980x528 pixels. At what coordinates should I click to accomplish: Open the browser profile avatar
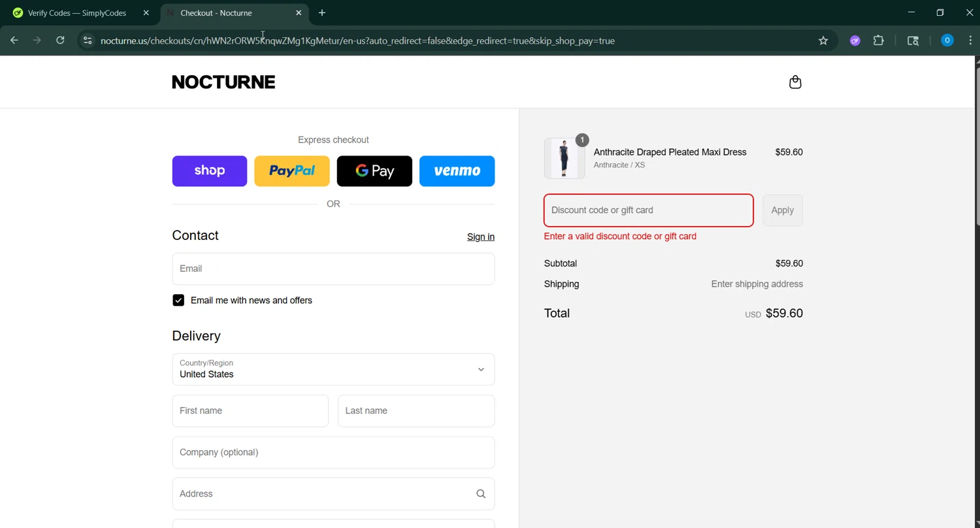coord(947,41)
